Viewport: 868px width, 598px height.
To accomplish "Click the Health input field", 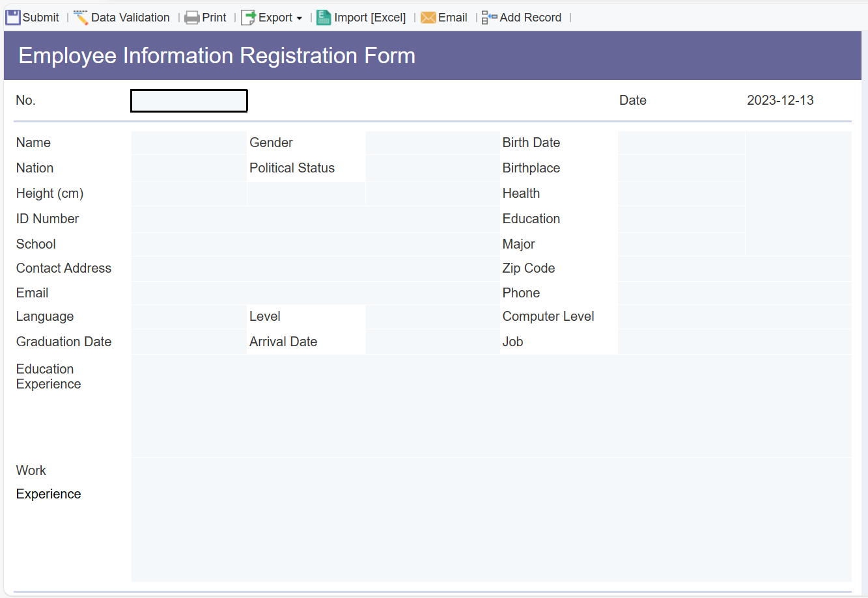I will coord(681,193).
